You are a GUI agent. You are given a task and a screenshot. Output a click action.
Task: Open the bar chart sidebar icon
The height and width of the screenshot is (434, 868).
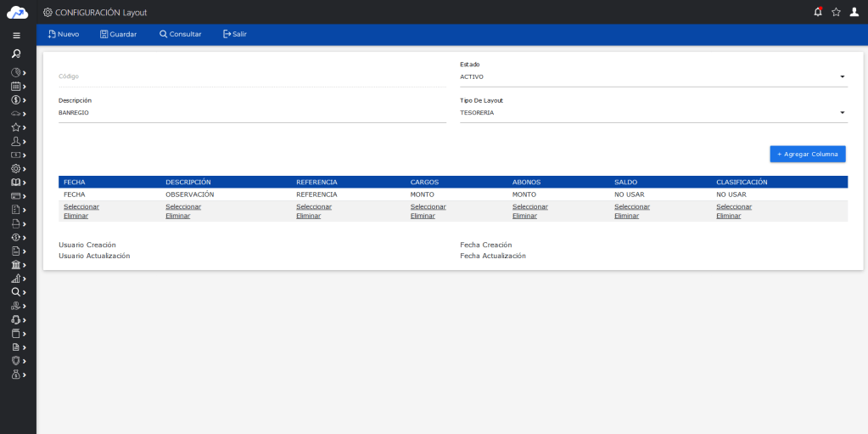(15, 279)
